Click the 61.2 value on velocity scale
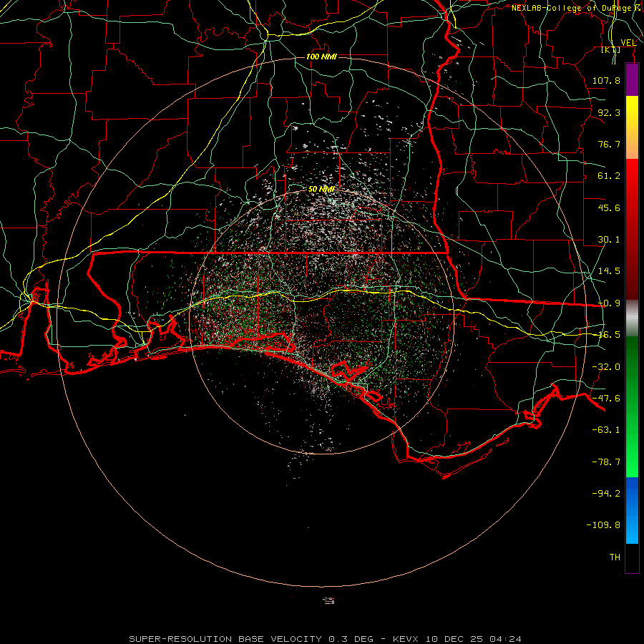644x644 pixels. (x=609, y=176)
